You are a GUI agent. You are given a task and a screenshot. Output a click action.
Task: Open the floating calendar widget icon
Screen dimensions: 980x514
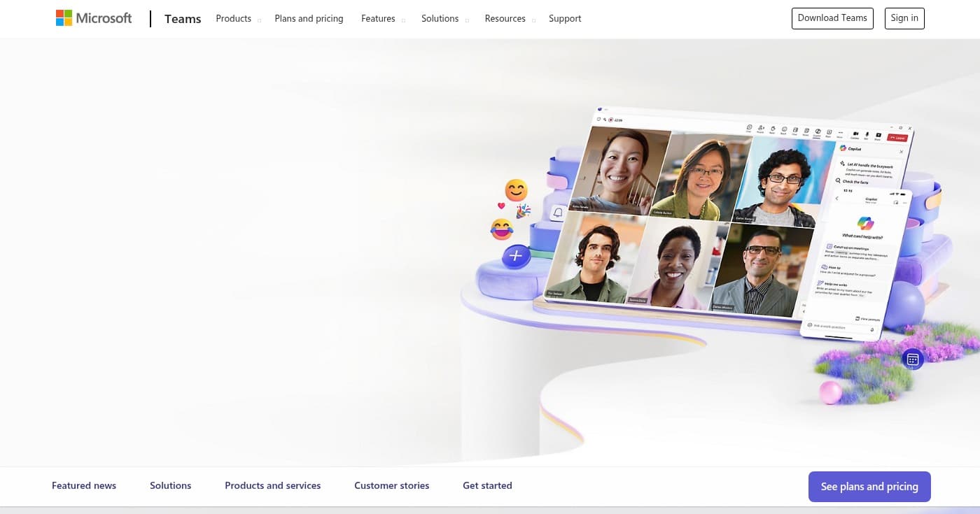[x=912, y=359]
